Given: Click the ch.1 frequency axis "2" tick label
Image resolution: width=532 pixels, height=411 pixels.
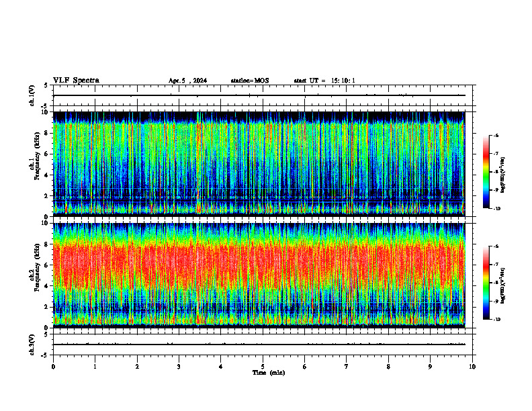Looking at the screenshot, I should click(x=46, y=196).
